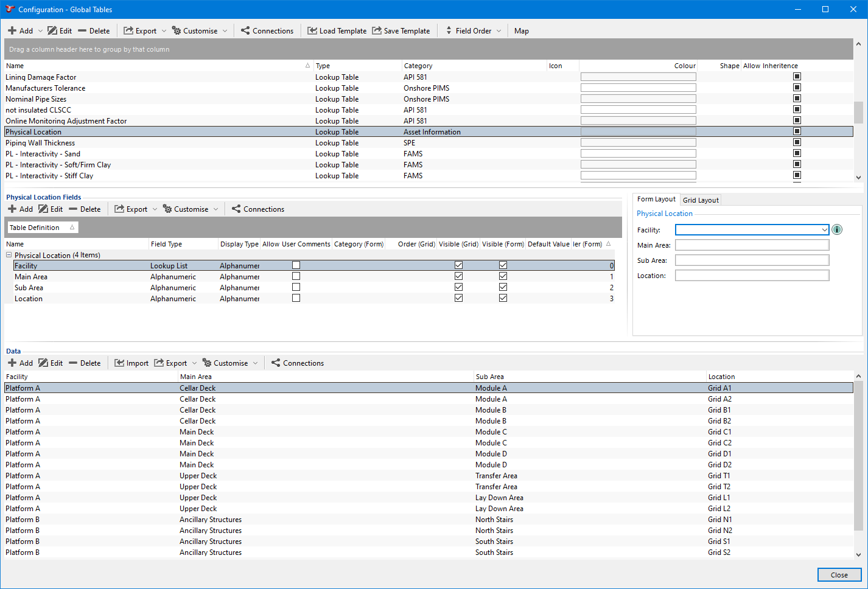Click the Close button at the bottom right
Viewport: 868px width, 589px height.
[839, 575]
